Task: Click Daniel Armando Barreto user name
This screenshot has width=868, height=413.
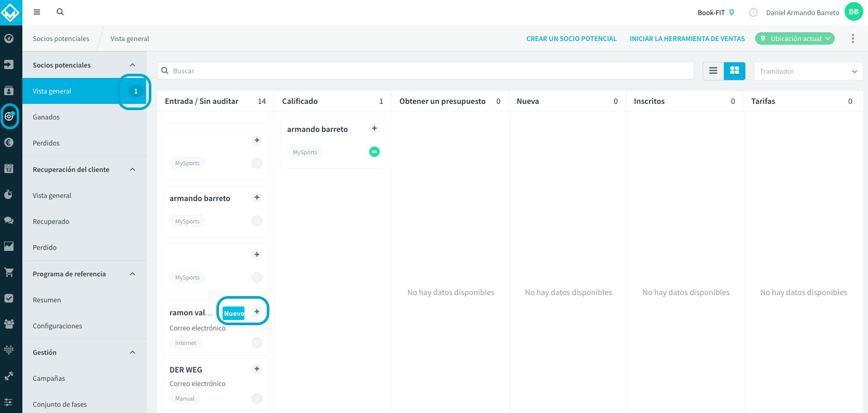Action: point(802,12)
